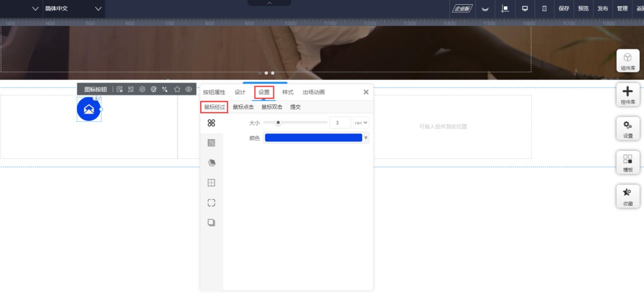Screen dimensions: 644x296
Task: Select the grid border settings category
Action: point(211,183)
